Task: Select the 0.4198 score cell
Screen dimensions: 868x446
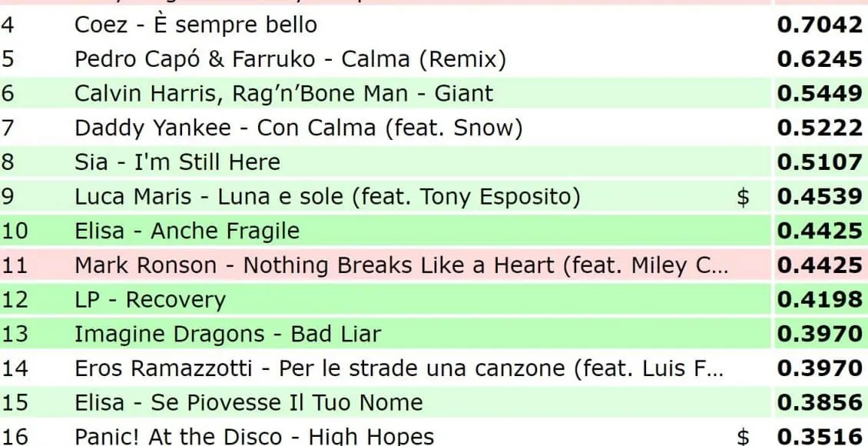Action: click(x=820, y=299)
